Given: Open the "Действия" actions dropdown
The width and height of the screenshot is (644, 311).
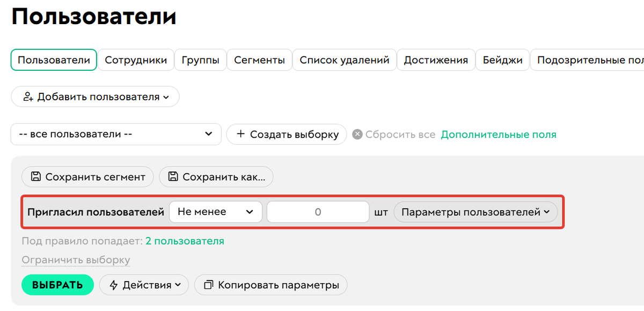Looking at the screenshot, I should pyautogui.click(x=144, y=285).
